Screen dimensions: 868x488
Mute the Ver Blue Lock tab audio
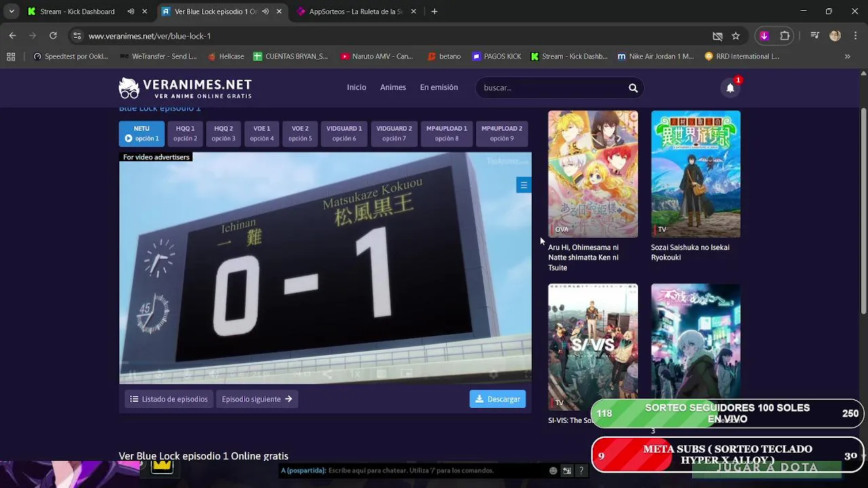click(265, 12)
